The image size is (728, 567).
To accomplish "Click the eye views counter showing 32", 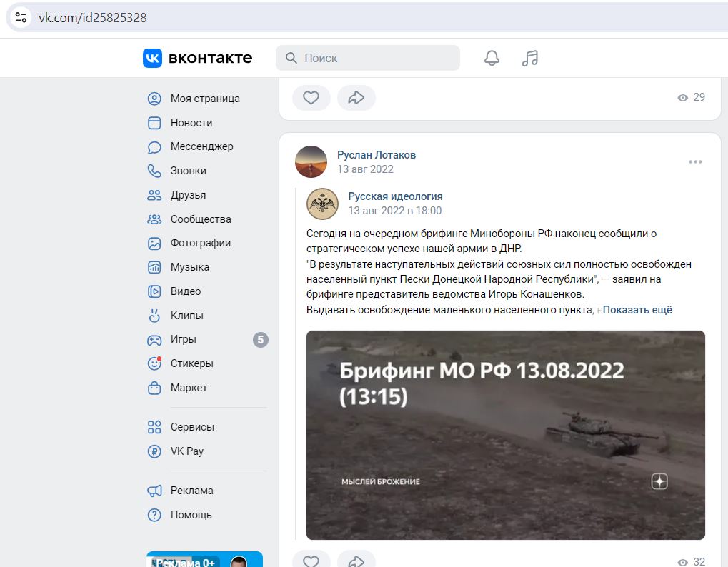I will [691, 561].
